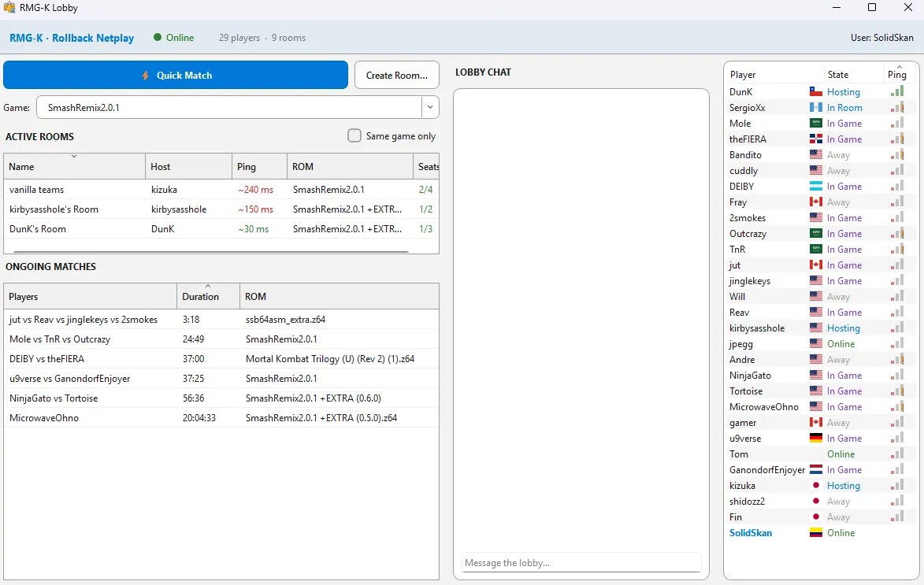The width and height of the screenshot is (924, 585).
Task: Select the jut vs Reav vs jinglekeys match
Action: pyautogui.click(x=221, y=320)
